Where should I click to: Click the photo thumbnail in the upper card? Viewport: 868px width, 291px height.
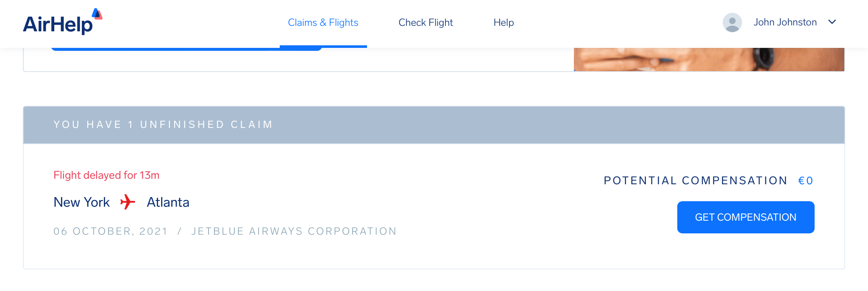(x=709, y=59)
